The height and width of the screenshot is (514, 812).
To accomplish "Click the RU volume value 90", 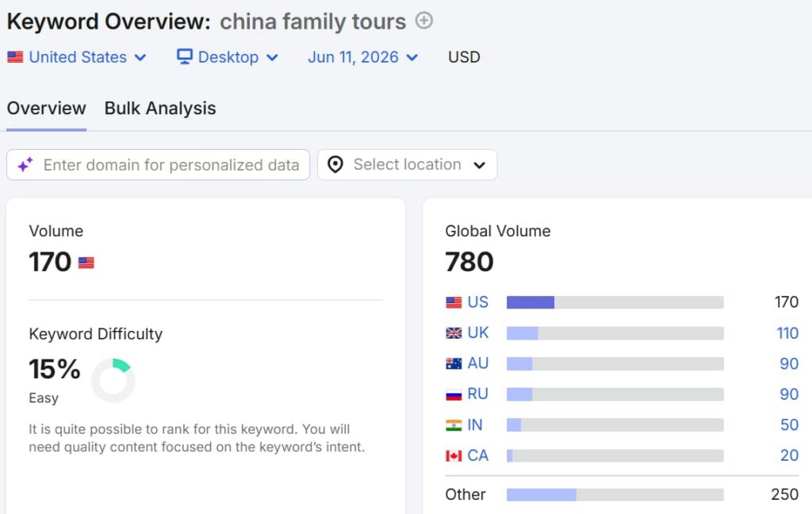I will coord(789,393).
